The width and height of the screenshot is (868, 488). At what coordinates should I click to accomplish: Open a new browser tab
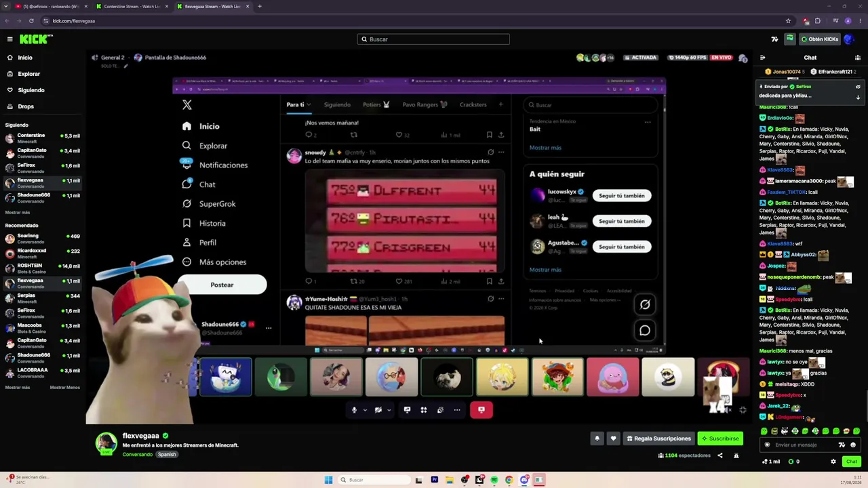[x=260, y=6]
